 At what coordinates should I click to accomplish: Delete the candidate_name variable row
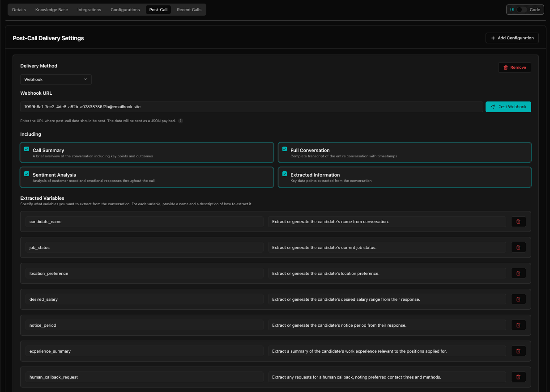tap(518, 222)
